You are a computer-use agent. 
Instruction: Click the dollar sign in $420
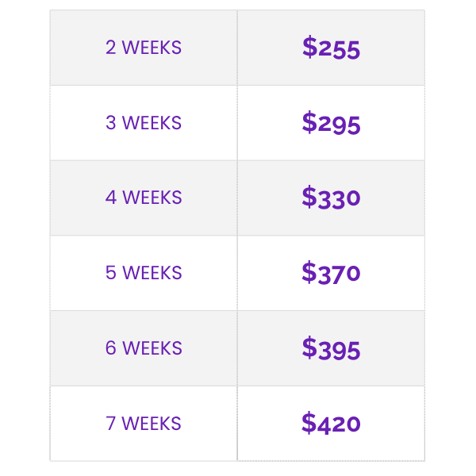[309, 423]
